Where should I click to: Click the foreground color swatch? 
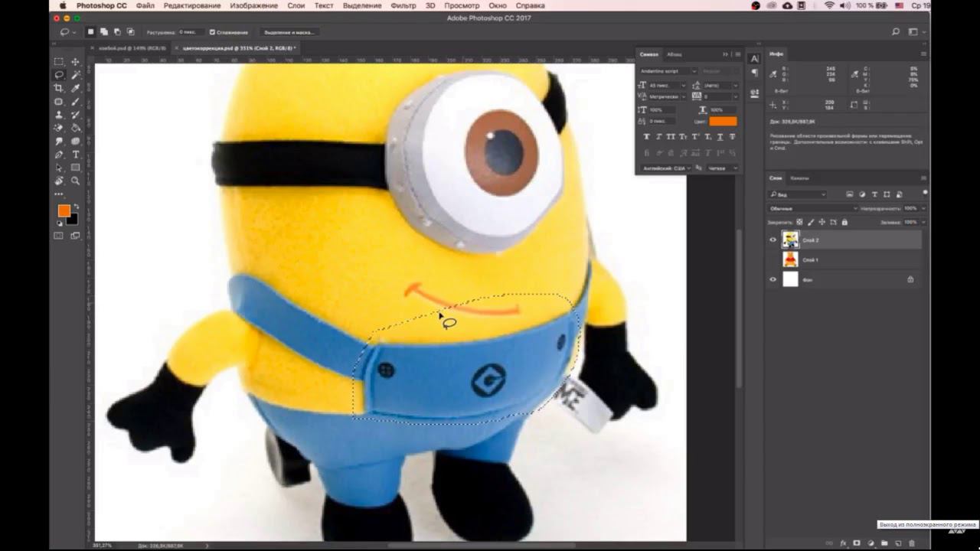[64, 210]
